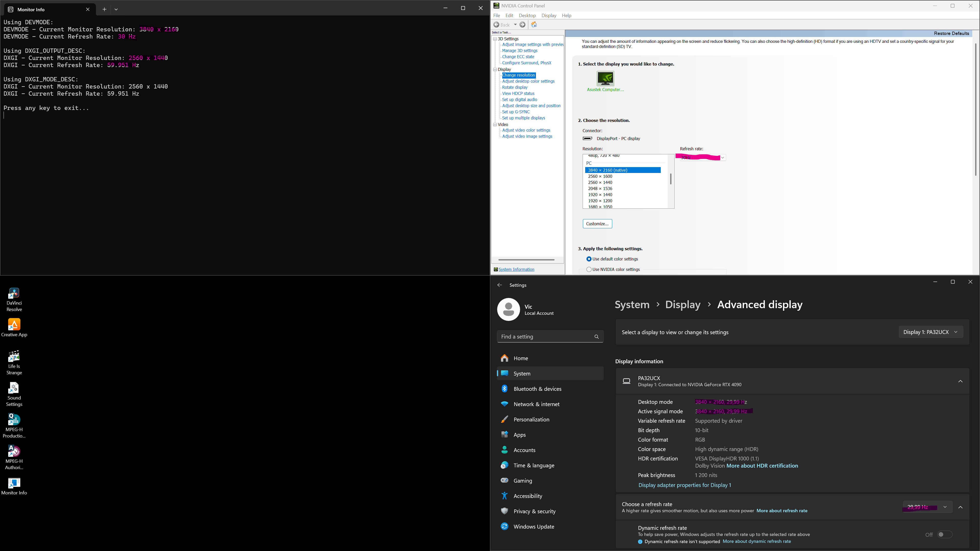Open MPEG-H Production desktop shortcut

click(14, 420)
